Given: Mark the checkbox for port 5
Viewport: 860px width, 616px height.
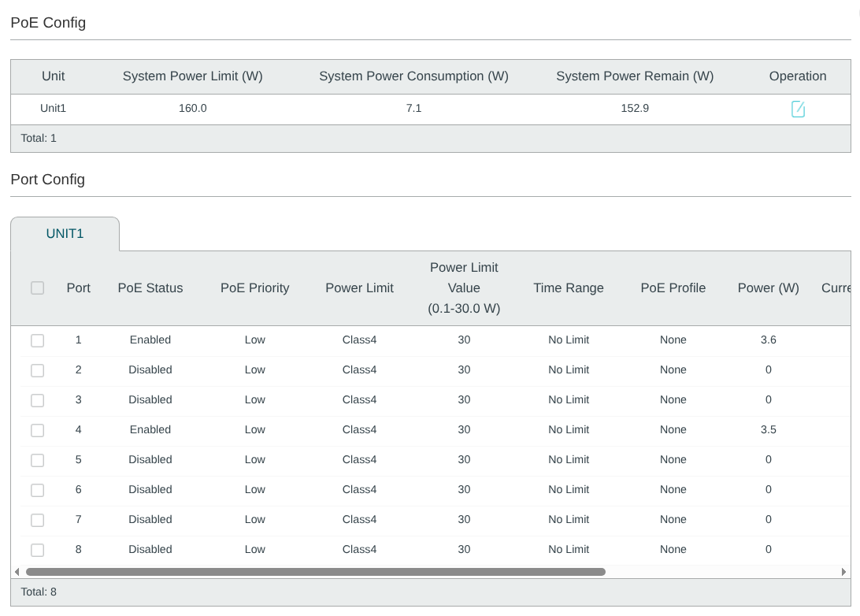Looking at the screenshot, I should click(37, 460).
